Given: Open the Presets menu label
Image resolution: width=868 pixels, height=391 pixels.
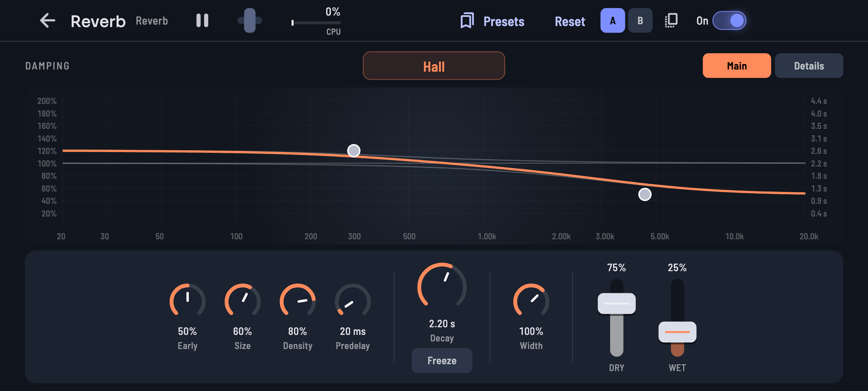Looking at the screenshot, I should pos(504,21).
